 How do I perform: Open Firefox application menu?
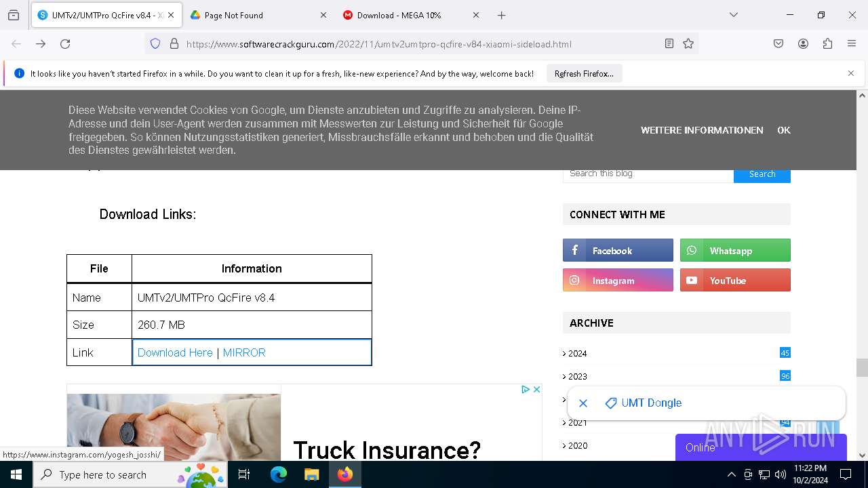coord(852,43)
